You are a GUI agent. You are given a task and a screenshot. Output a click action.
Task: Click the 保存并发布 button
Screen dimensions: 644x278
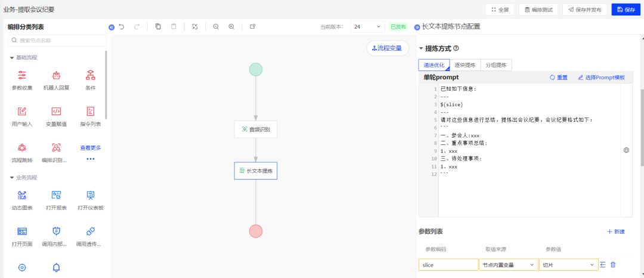click(x=584, y=10)
